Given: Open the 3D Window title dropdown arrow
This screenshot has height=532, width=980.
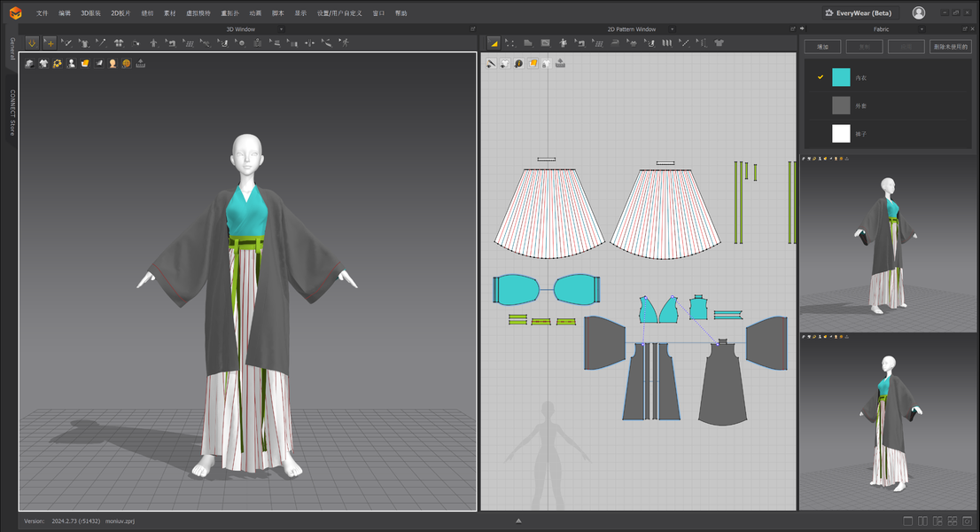Looking at the screenshot, I should (x=282, y=29).
